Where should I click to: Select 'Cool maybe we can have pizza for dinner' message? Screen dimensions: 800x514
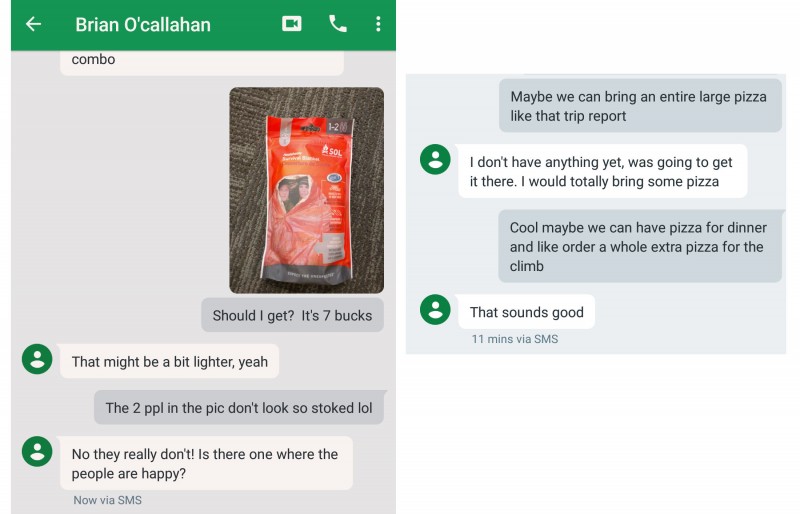point(640,246)
